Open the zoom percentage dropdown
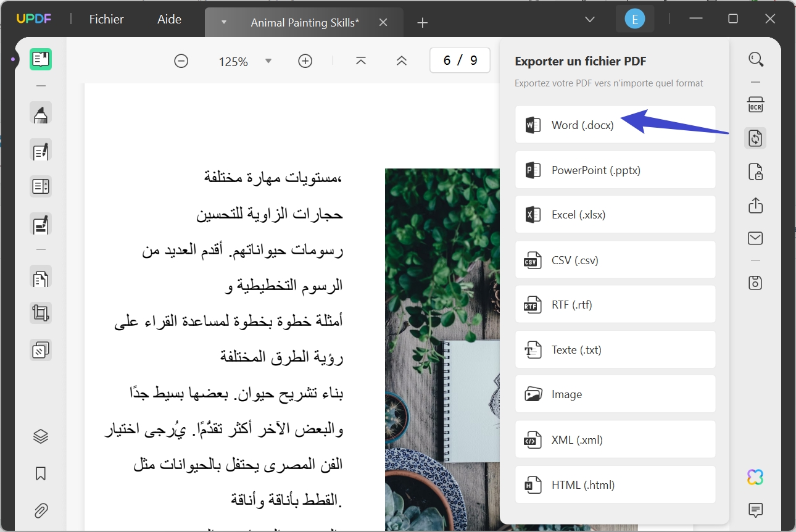 (268, 60)
